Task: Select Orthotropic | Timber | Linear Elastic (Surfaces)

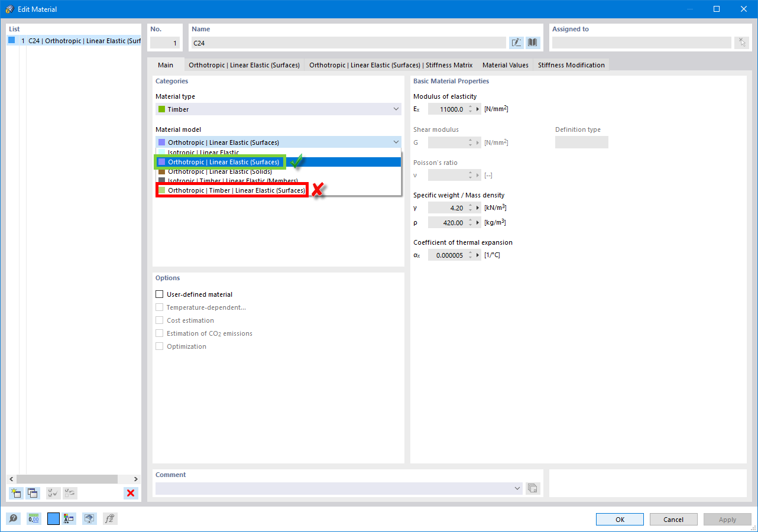Action: (278, 190)
